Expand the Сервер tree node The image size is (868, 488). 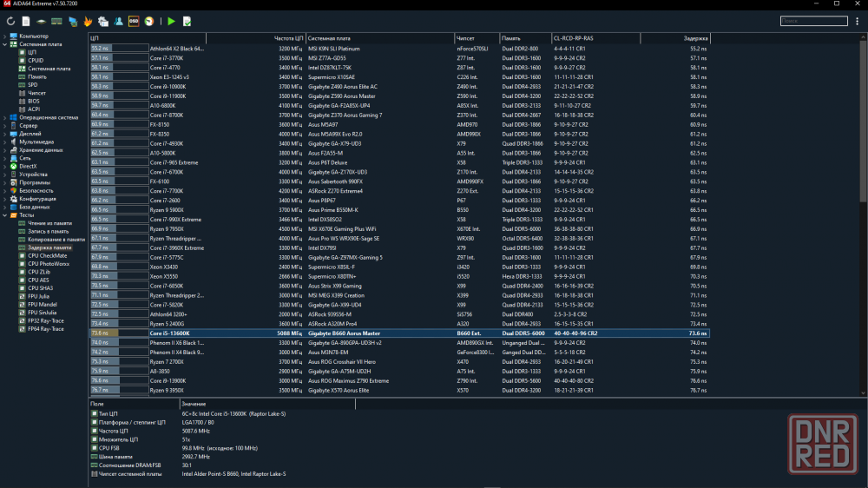[5, 126]
